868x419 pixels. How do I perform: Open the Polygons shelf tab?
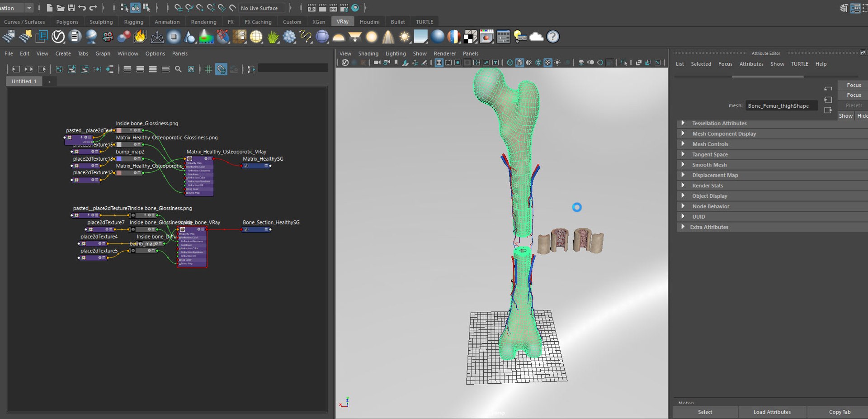click(67, 22)
